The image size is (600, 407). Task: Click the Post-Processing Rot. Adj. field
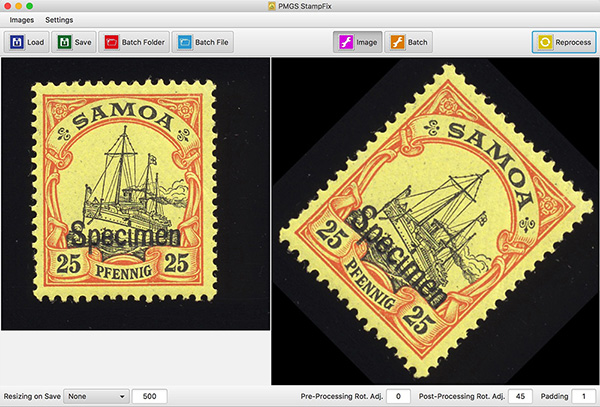[x=520, y=396]
